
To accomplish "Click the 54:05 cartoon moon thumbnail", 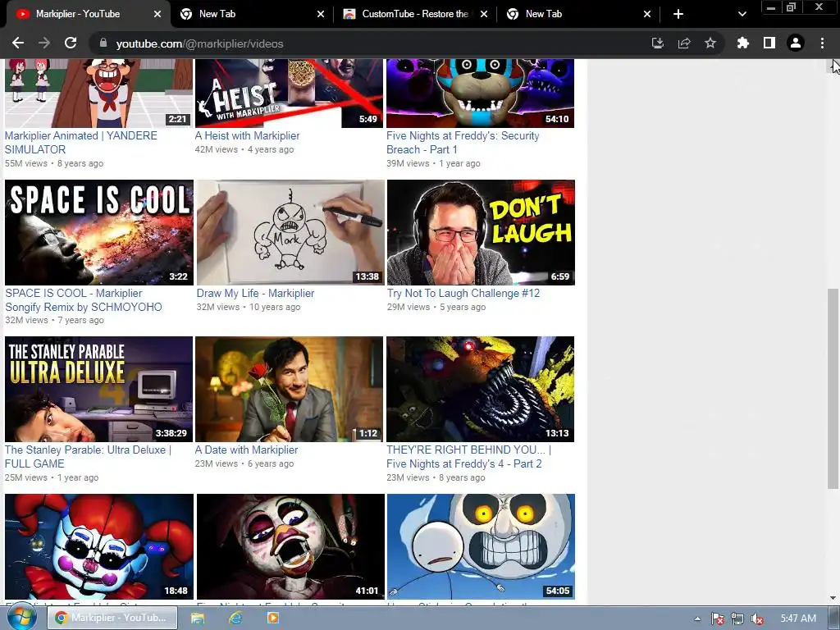I will [x=481, y=546].
